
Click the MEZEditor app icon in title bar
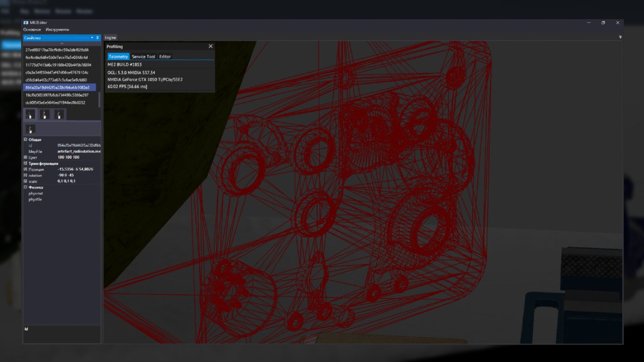pos(26,23)
